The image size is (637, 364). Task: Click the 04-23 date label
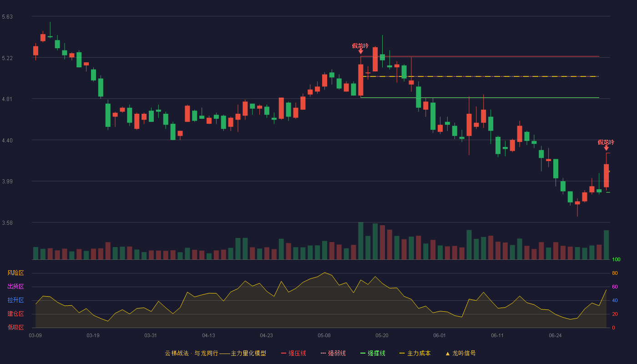coord(266,335)
